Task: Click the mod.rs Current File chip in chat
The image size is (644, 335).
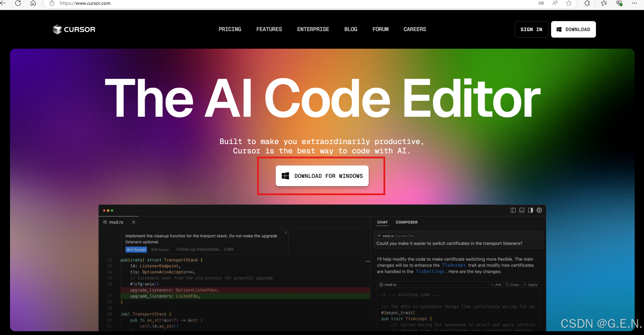Action: click(396, 236)
